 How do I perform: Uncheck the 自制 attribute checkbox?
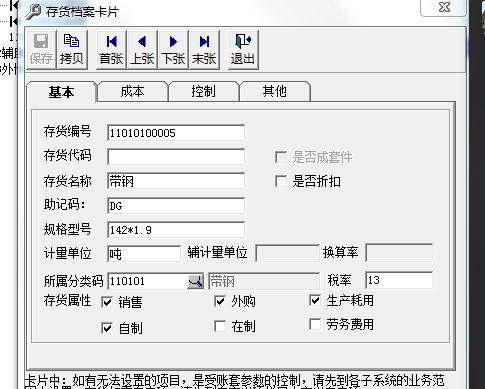tap(107, 328)
